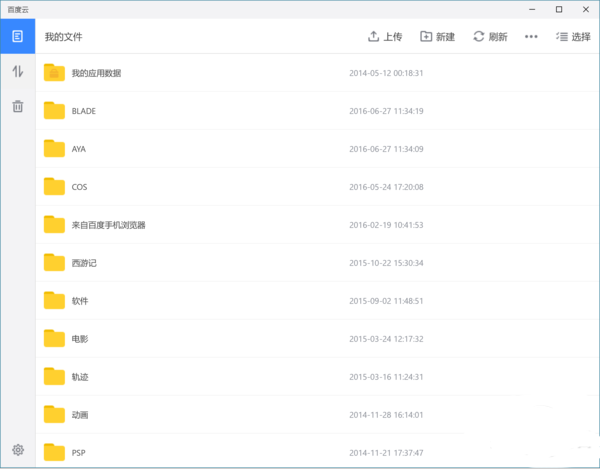600x470 pixels.
Task: Click date 2015-09-02 11:48:51
Action: (386, 301)
